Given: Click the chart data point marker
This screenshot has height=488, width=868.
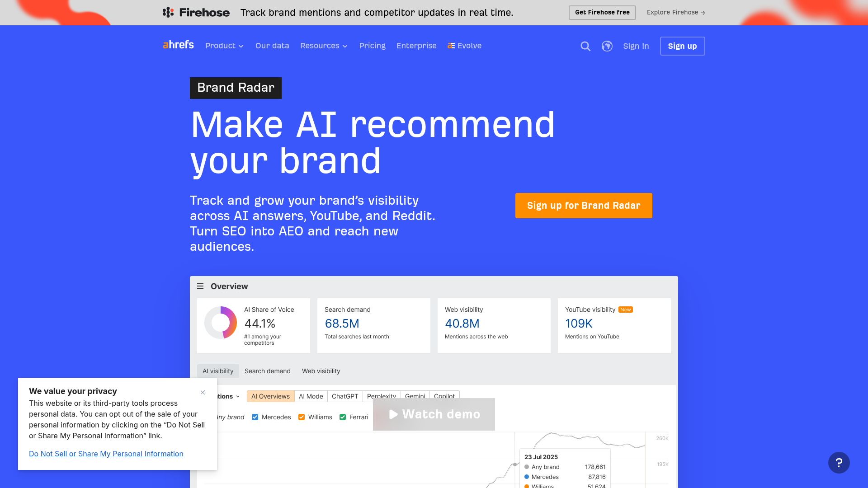Looking at the screenshot, I should [x=515, y=465].
